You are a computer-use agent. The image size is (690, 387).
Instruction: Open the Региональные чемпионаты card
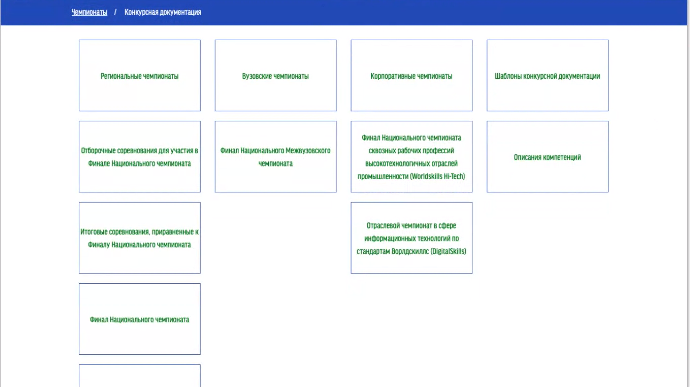tap(140, 75)
